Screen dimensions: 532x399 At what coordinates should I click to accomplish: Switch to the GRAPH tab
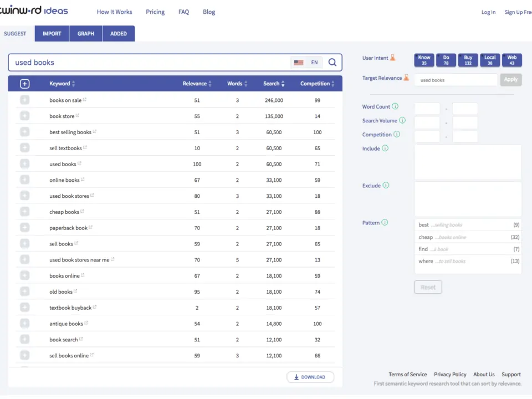(x=85, y=34)
